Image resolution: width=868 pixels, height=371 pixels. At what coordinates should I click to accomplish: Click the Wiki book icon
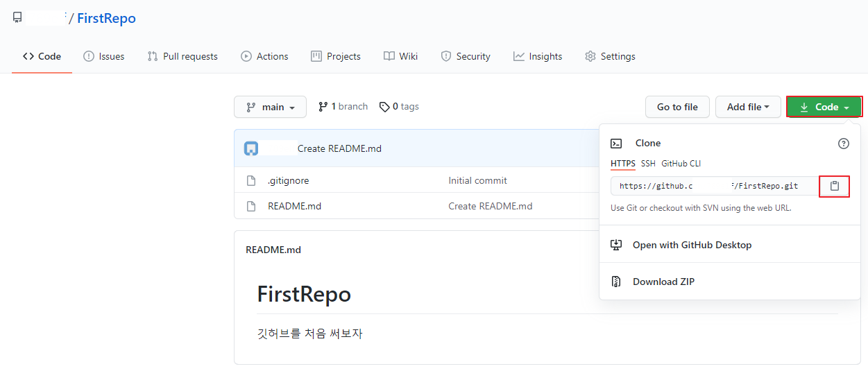(389, 56)
